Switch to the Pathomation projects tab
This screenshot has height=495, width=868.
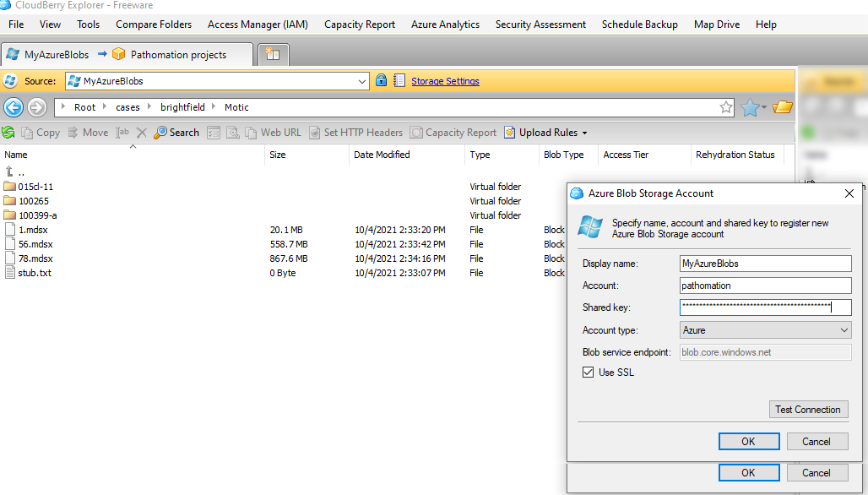pos(178,55)
